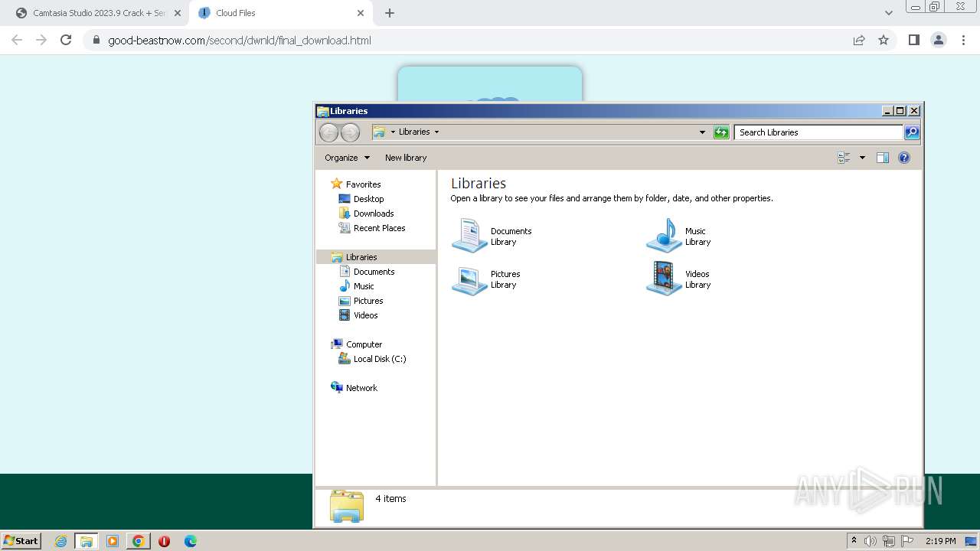Click the Action Center flag icon

click(x=907, y=541)
